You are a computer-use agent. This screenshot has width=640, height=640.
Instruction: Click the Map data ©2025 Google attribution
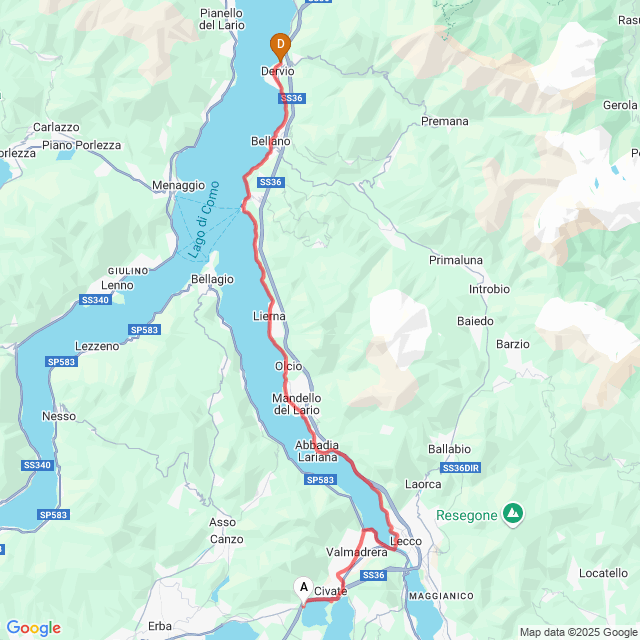tap(579, 632)
